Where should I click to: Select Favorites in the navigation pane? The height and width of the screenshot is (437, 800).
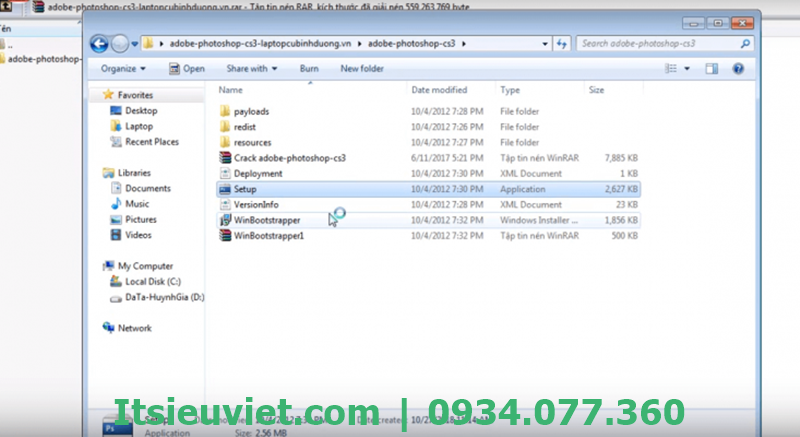click(135, 95)
